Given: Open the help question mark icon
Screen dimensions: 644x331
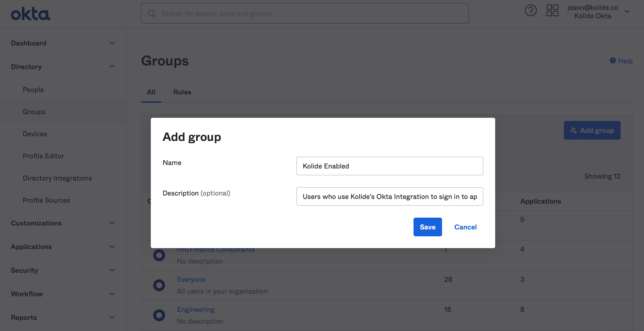Looking at the screenshot, I should 531,11.
